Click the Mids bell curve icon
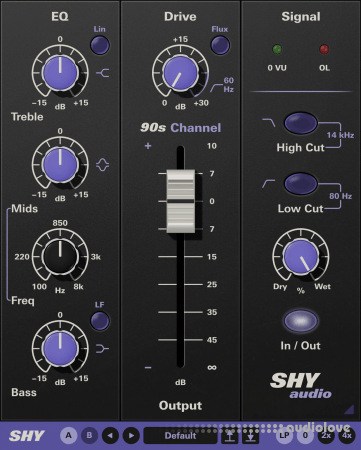361x450 pixels. [103, 165]
